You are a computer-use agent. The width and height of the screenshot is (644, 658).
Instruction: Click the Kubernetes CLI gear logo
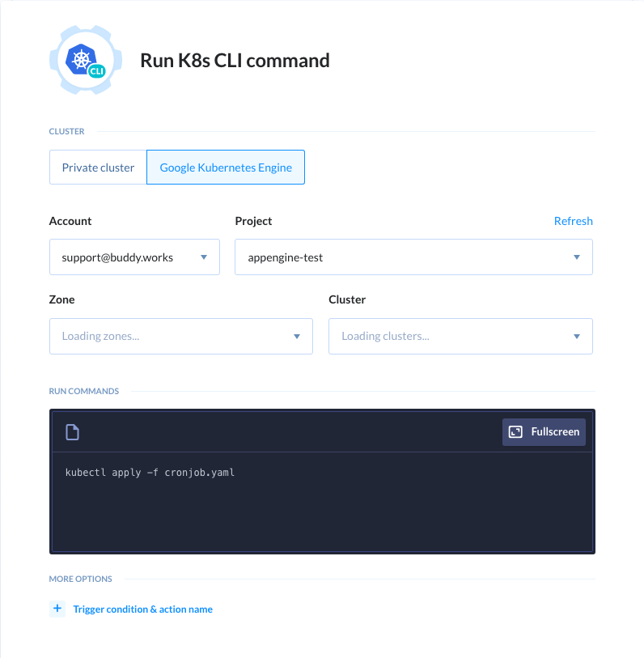tap(86, 60)
